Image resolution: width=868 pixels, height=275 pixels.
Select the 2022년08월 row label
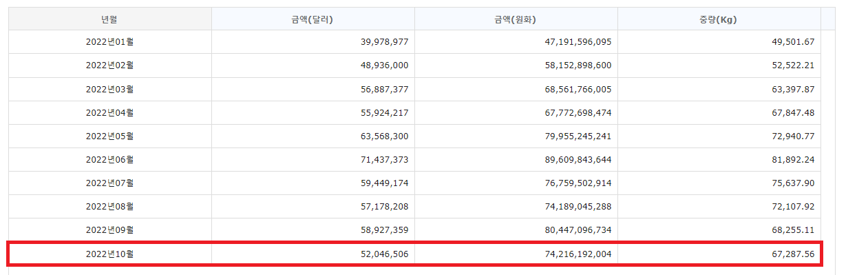109,206
